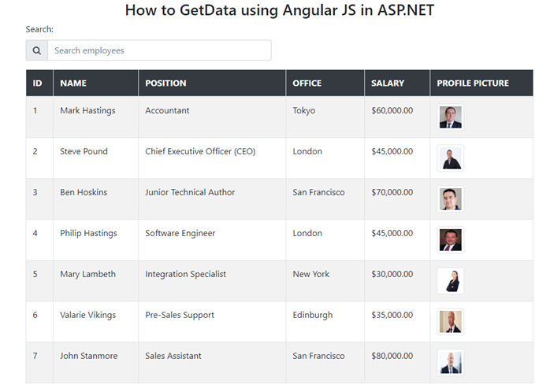Click the PROFILE PICTURE column header
Viewport: 550px width, 392px height.
point(473,83)
